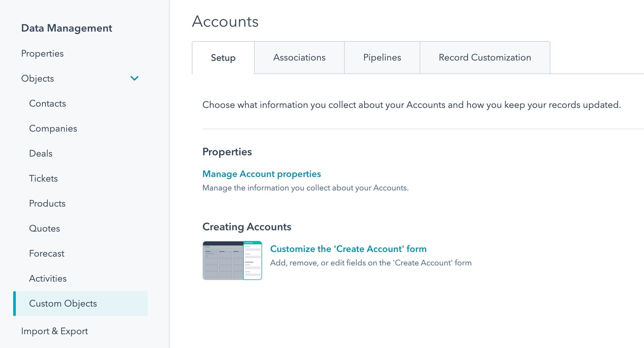This screenshot has width=644, height=348.
Task: Return to the Setup tab
Action: pyautogui.click(x=223, y=58)
